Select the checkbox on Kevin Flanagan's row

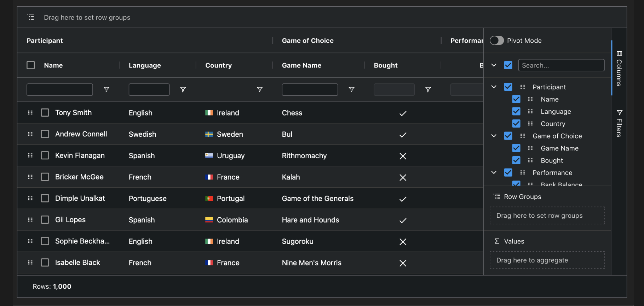45,155
